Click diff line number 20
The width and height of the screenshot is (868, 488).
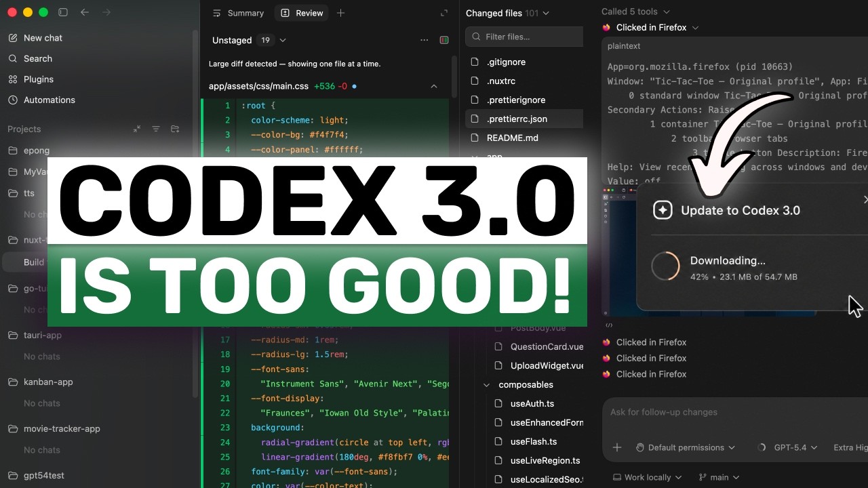click(225, 384)
